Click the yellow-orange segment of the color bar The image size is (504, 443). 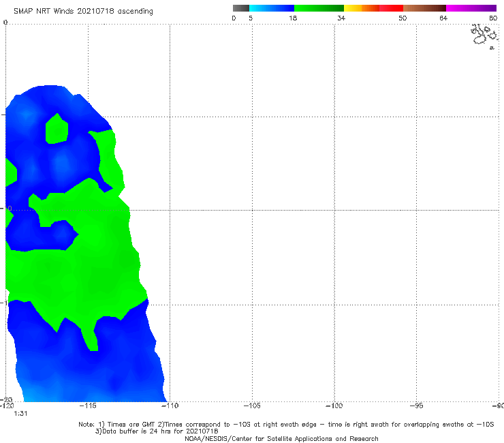point(361,8)
